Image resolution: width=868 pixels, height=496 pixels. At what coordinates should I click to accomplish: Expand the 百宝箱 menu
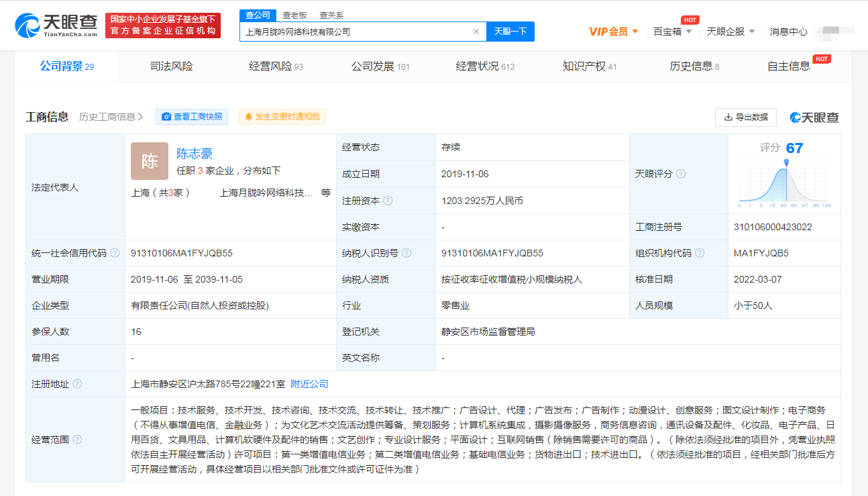tap(672, 32)
